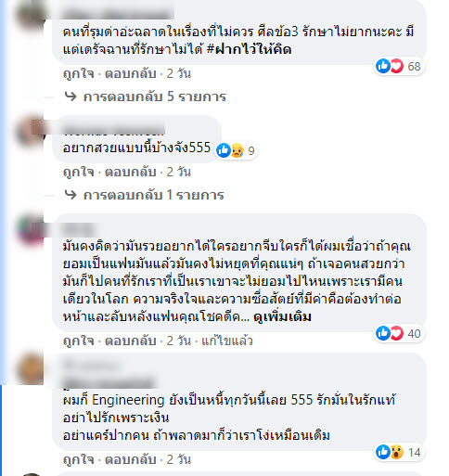Screen dimensions: 449x476
Task: Expand การตอบกลับ 5 รายการ replies
Action: point(155,96)
